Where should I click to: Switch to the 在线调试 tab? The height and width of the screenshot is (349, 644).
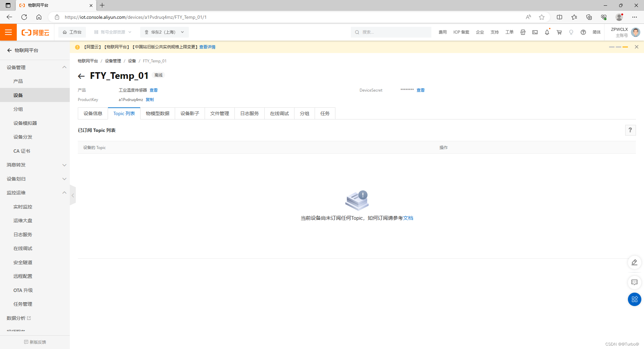point(279,113)
